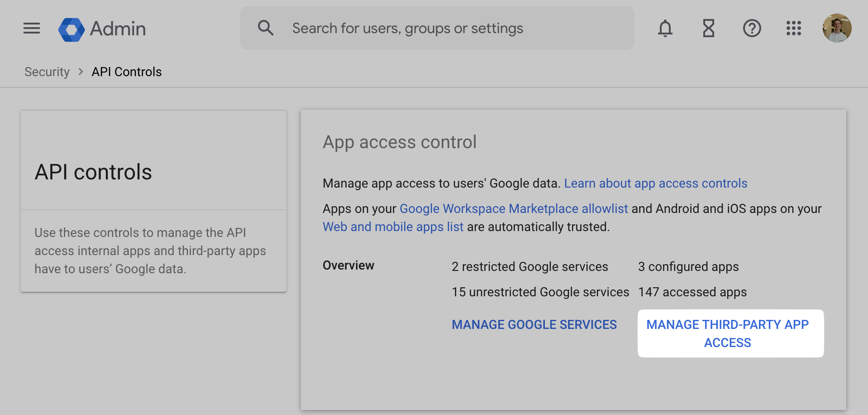Go back to Security in the breadcrumb
The image size is (868, 415).
click(47, 72)
